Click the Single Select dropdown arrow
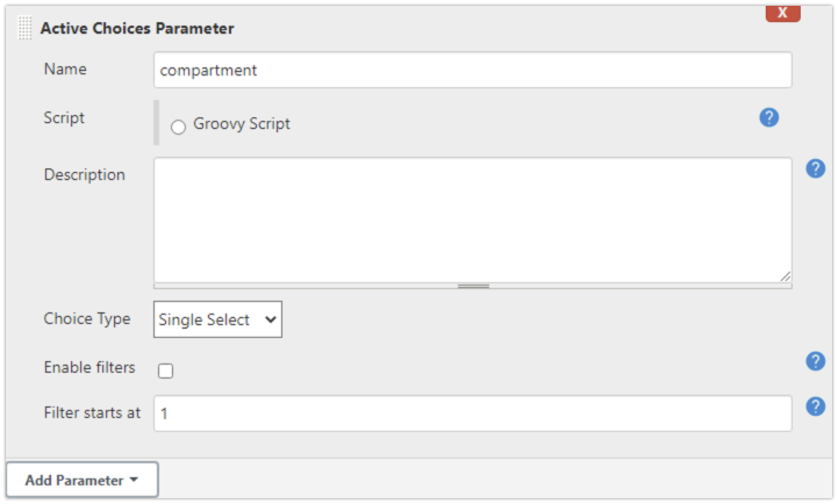The image size is (838, 504). 270,319
